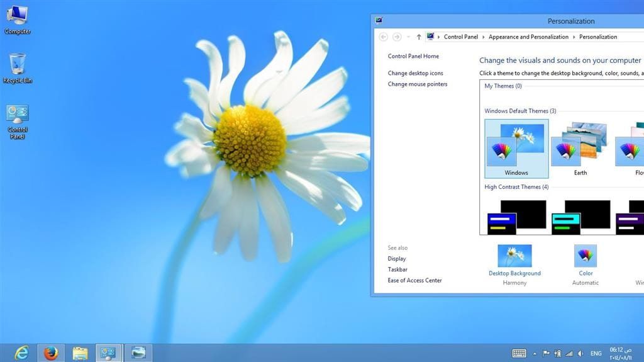Select the Earth theme

pyautogui.click(x=580, y=149)
